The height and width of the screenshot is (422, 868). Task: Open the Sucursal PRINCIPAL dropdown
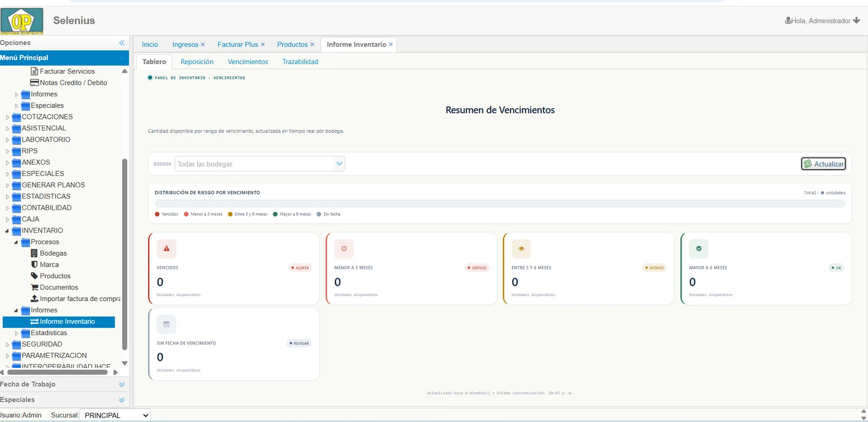[115, 415]
